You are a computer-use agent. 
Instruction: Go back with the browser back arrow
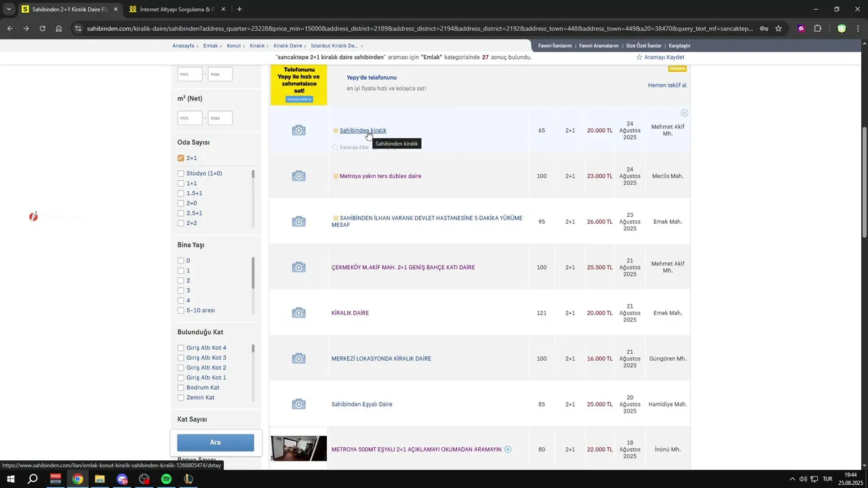(9, 28)
